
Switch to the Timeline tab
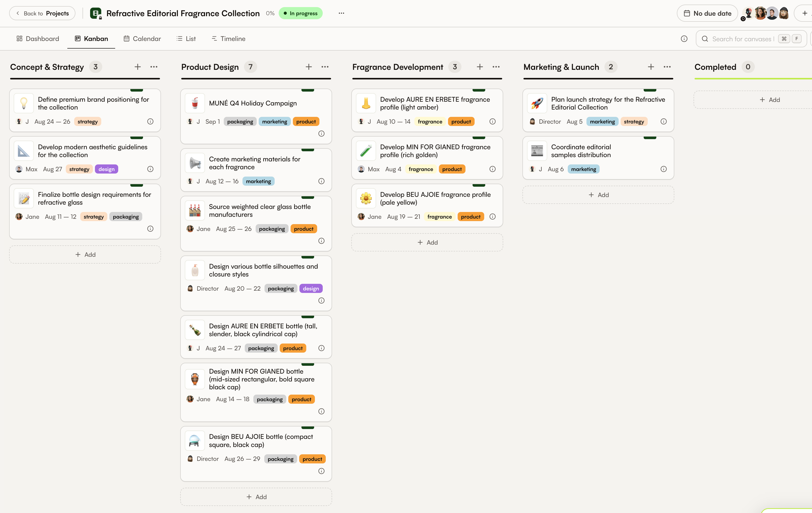(x=229, y=39)
